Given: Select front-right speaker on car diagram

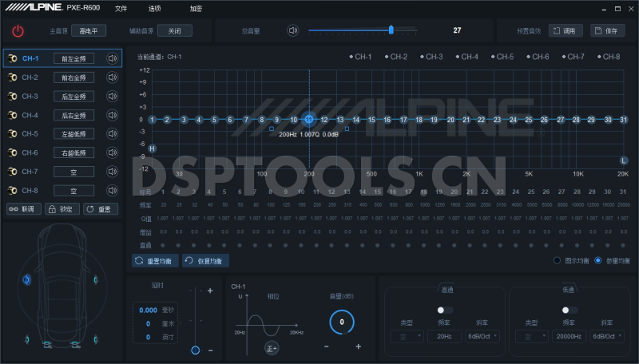Looking at the screenshot, I should (96, 279).
